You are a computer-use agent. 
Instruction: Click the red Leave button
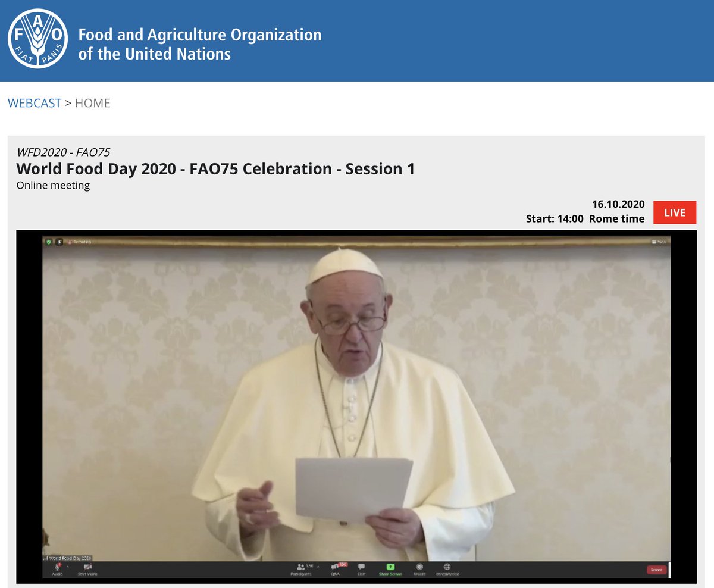click(x=656, y=570)
